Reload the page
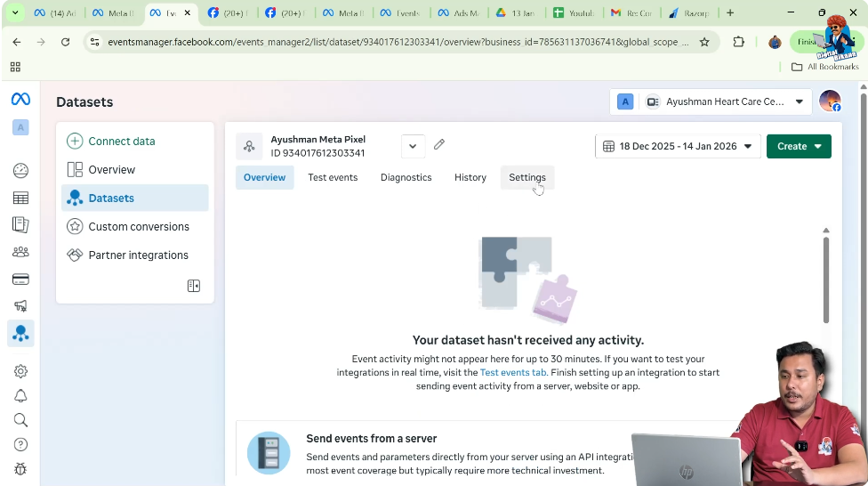The image size is (868, 486). (x=65, y=42)
